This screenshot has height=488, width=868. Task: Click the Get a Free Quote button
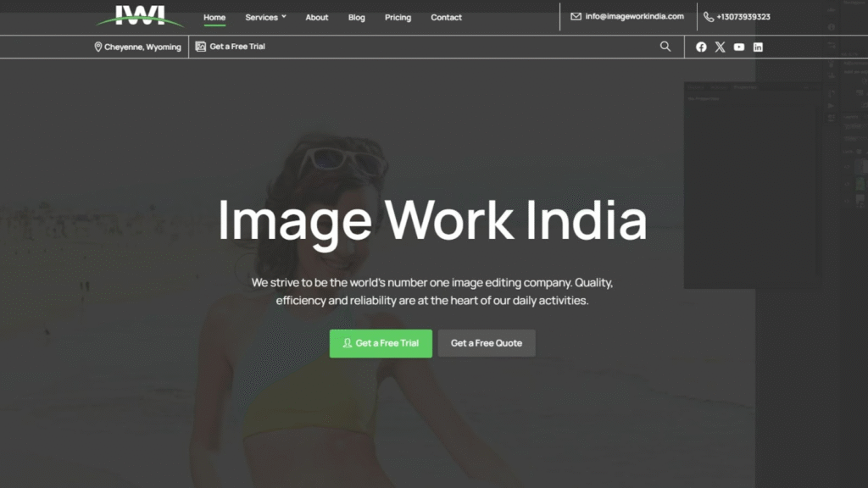click(x=487, y=344)
